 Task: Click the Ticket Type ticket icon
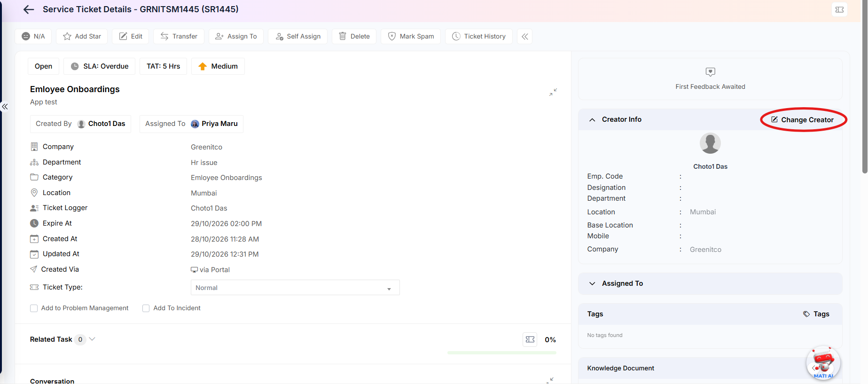[x=34, y=287]
